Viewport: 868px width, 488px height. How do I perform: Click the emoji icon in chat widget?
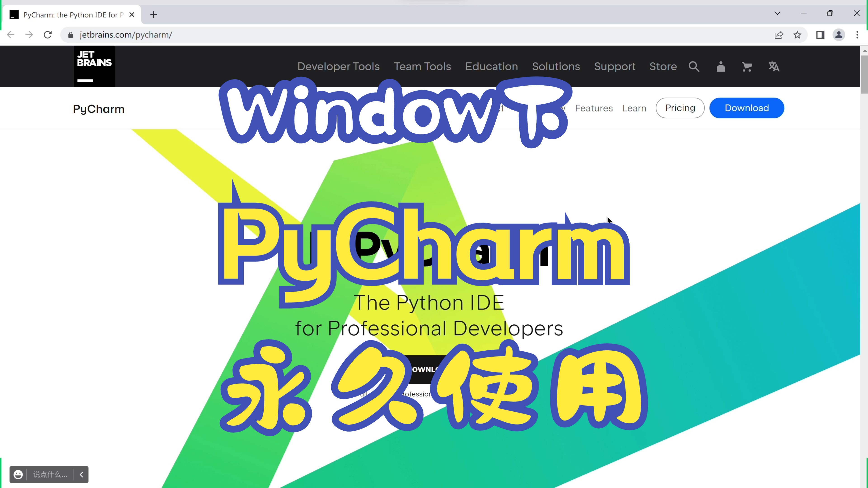tap(18, 474)
